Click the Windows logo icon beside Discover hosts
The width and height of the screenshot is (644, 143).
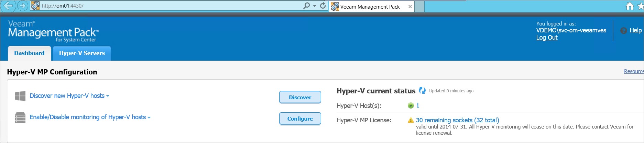click(20, 96)
